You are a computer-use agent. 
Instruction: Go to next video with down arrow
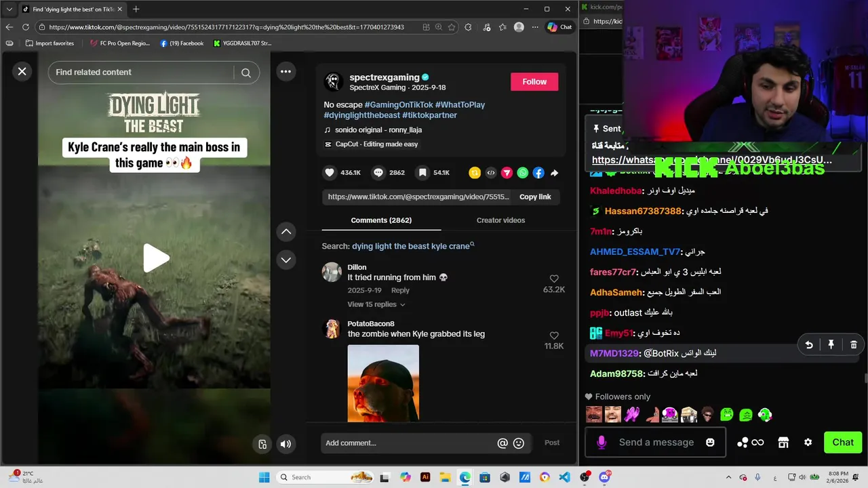[x=286, y=260]
